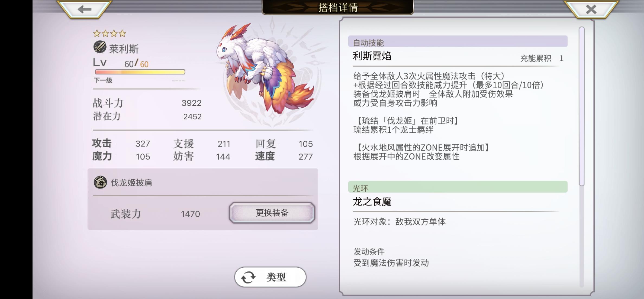The width and height of the screenshot is (644, 299).
Task: Click the level experience progress bar
Action: pyautogui.click(x=140, y=72)
